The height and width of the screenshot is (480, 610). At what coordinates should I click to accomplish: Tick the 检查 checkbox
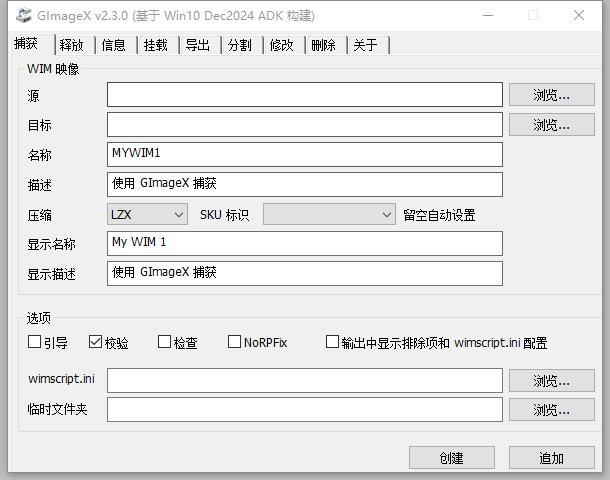tap(165, 342)
